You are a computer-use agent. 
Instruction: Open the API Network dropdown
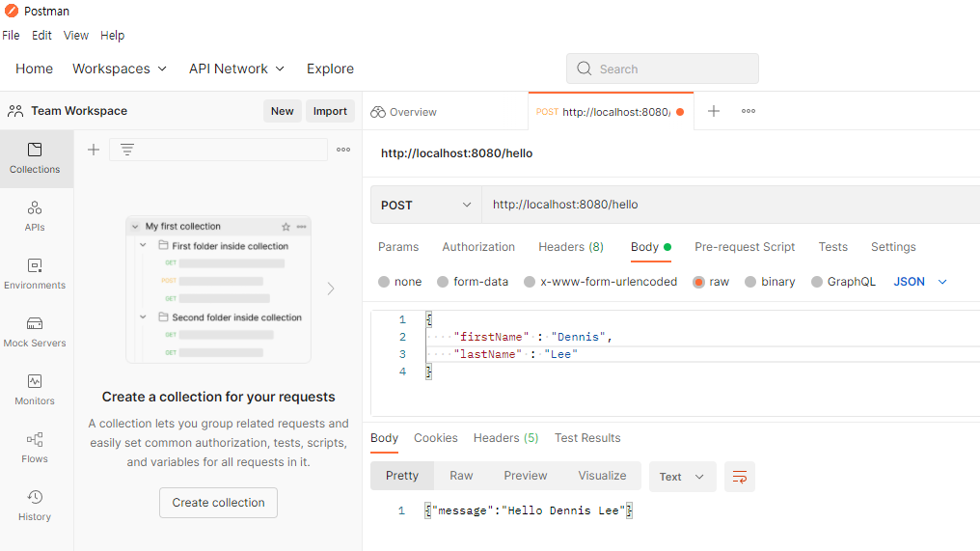click(236, 69)
